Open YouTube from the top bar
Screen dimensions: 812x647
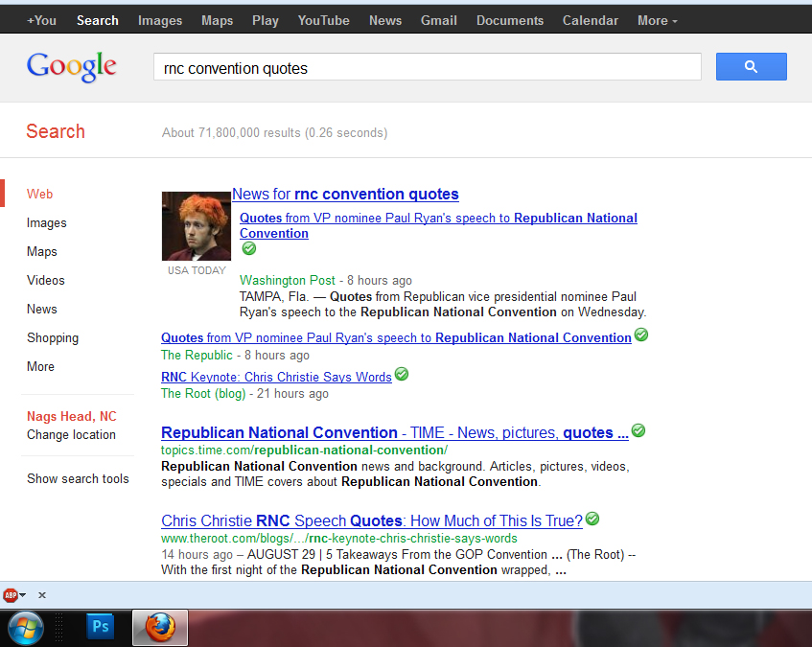coord(324,21)
